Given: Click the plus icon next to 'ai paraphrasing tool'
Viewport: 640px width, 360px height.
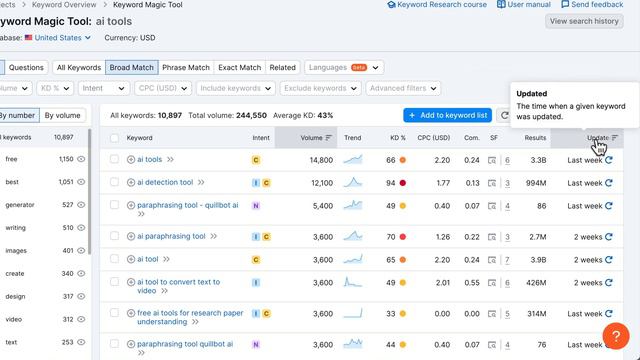Looking at the screenshot, I should (x=131, y=236).
